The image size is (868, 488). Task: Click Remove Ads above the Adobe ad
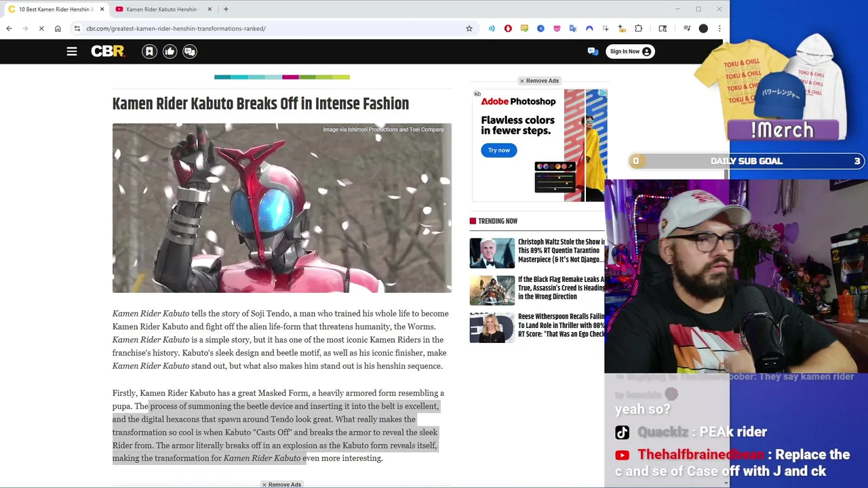539,81
